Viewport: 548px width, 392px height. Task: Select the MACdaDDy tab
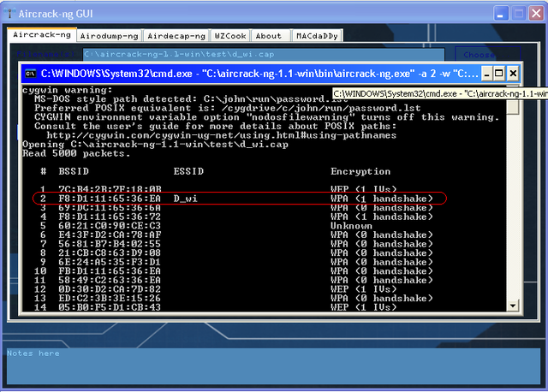(317, 36)
